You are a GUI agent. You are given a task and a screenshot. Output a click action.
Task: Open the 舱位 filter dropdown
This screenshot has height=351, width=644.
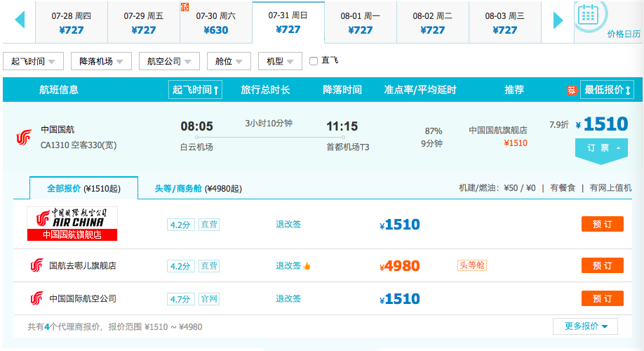pos(229,61)
